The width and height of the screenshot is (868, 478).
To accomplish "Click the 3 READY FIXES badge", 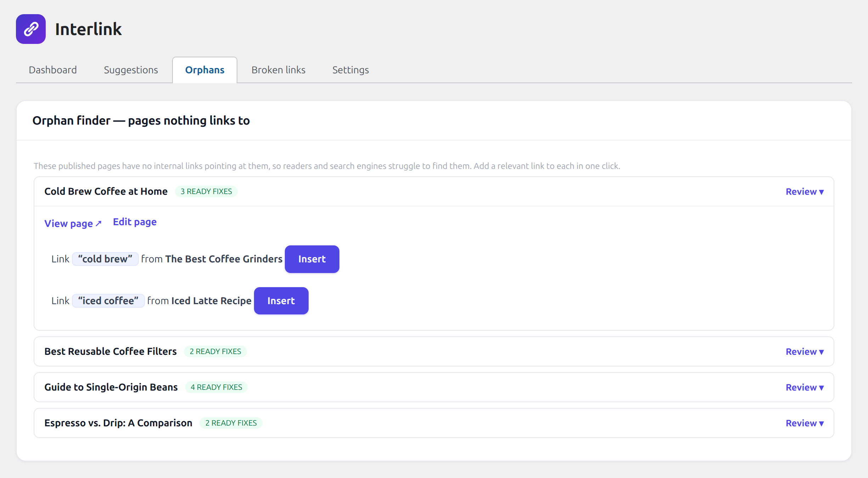I will (206, 192).
